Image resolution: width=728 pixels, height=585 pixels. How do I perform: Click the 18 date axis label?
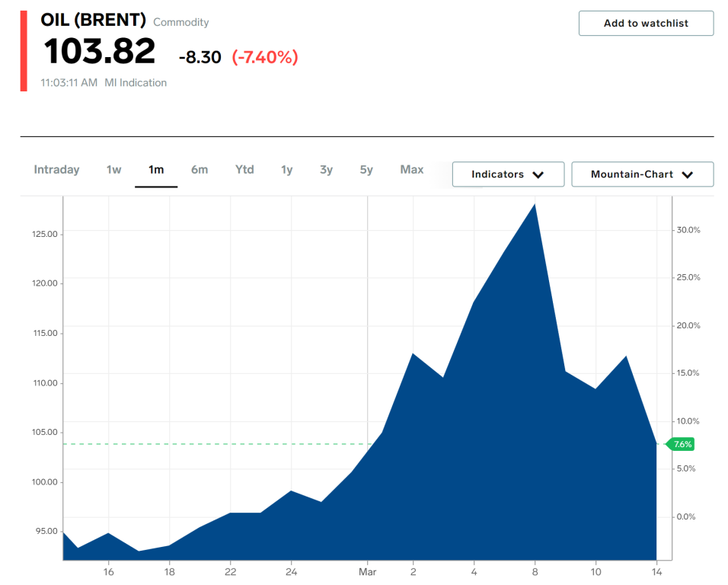[x=170, y=572]
